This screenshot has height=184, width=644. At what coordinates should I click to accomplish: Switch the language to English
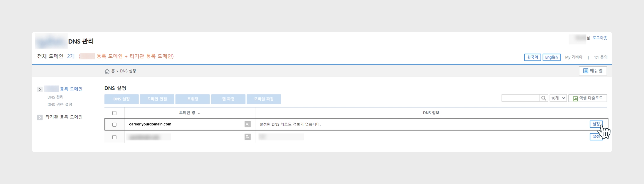(551, 57)
